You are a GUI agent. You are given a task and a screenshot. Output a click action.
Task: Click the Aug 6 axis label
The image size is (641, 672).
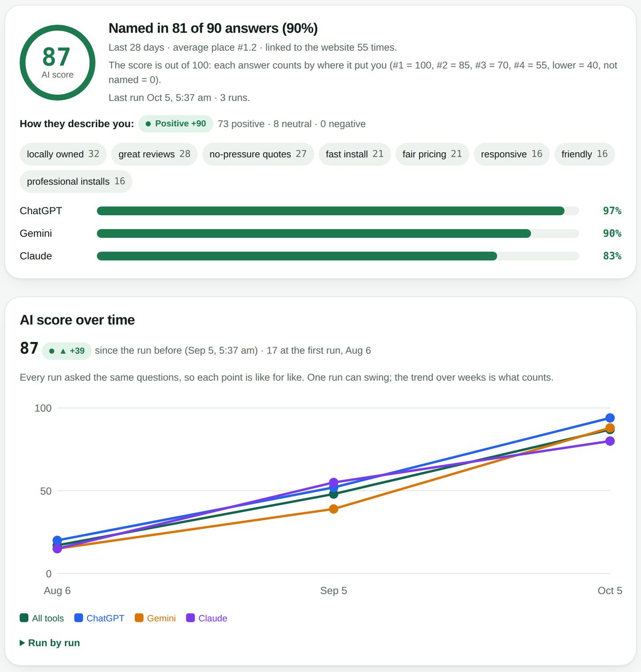coord(57,591)
